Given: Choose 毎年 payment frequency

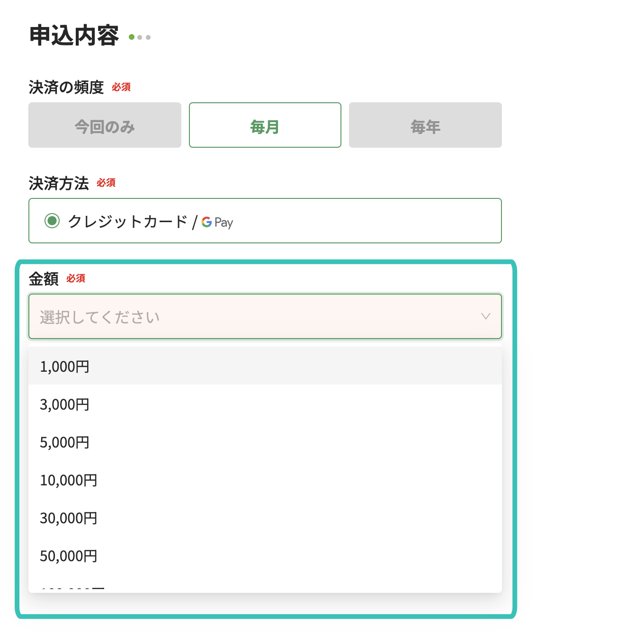Looking at the screenshot, I should pyautogui.click(x=425, y=125).
